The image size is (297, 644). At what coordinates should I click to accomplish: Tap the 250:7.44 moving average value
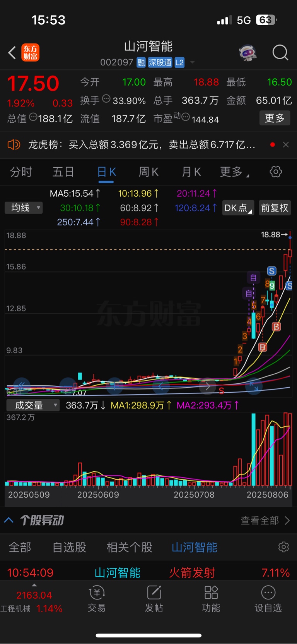(x=79, y=222)
